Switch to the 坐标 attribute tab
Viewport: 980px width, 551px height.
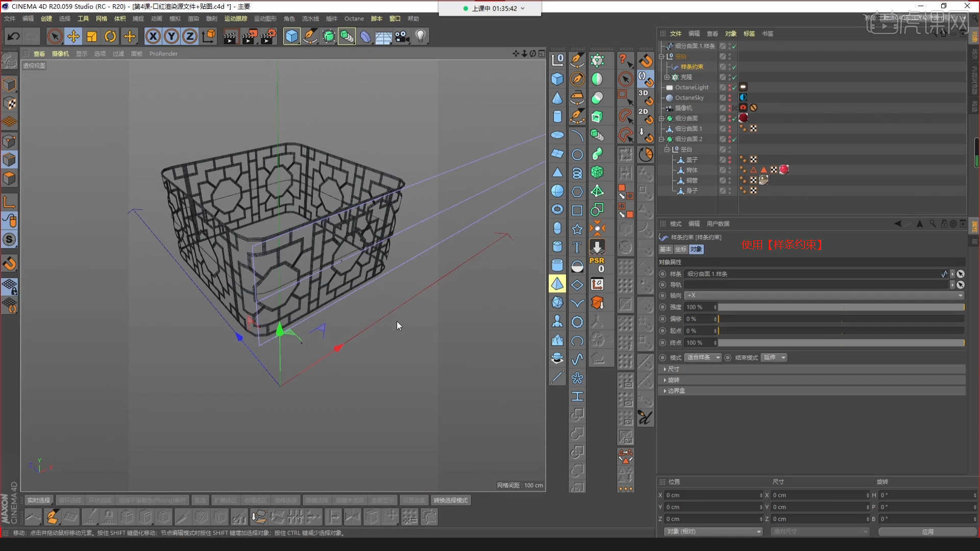(x=681, y=249)
